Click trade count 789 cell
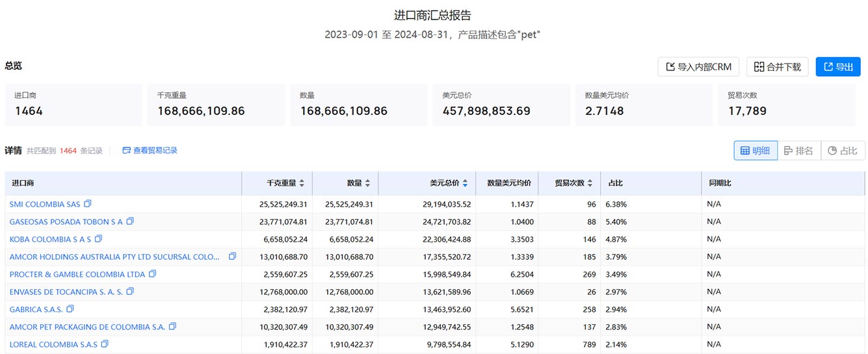Viewport: 868px width, 354px height. (589, 345)
